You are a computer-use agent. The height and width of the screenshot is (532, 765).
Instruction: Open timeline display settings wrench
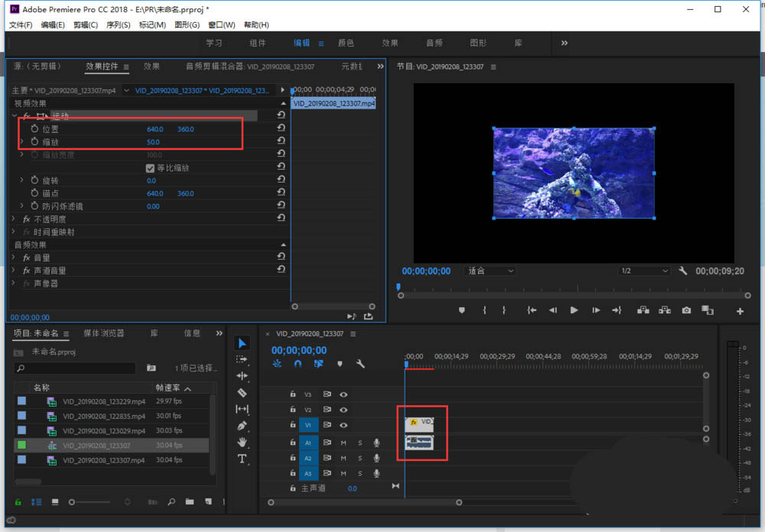tap(360, 364)
